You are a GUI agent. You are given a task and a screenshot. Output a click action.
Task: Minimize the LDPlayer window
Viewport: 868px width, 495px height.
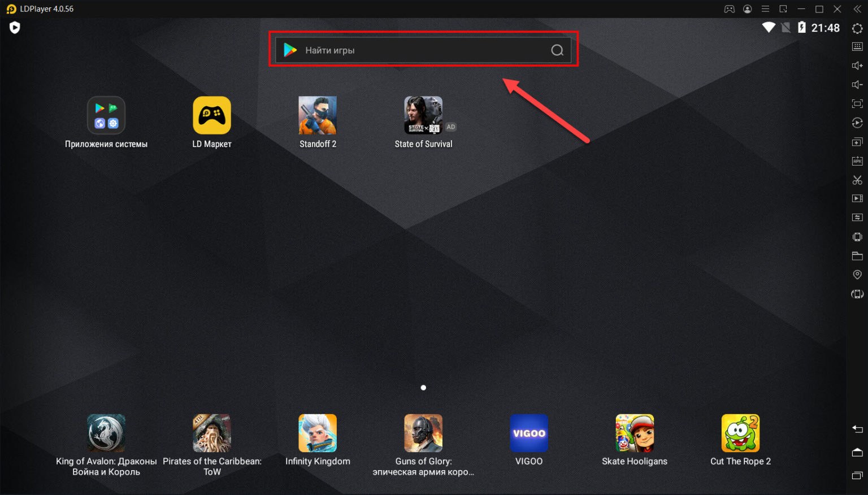click(x=801, y=9)
